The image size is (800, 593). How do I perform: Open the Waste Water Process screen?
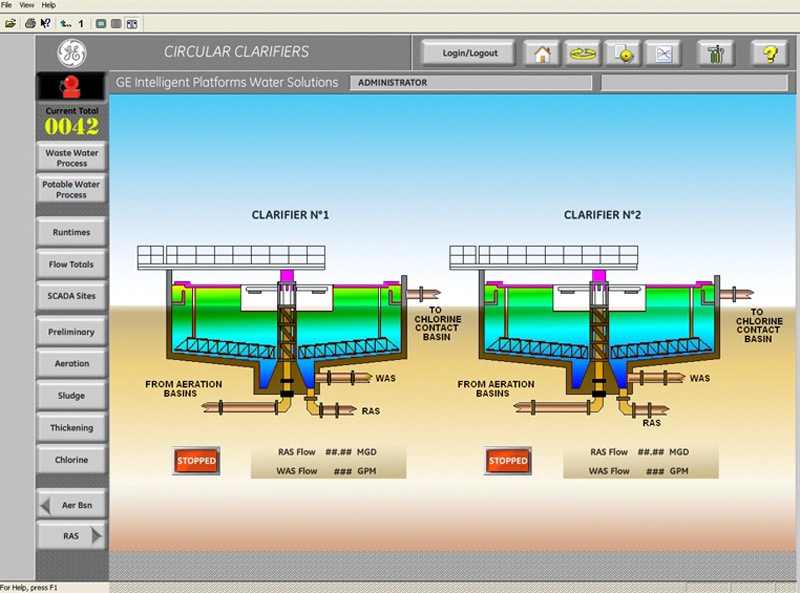[71, 158]
